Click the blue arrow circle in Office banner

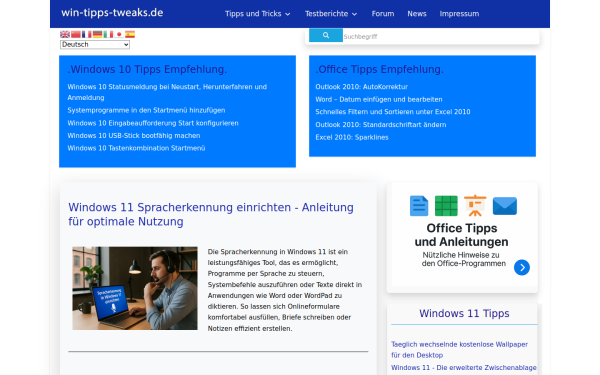click(x=522, y=267)
